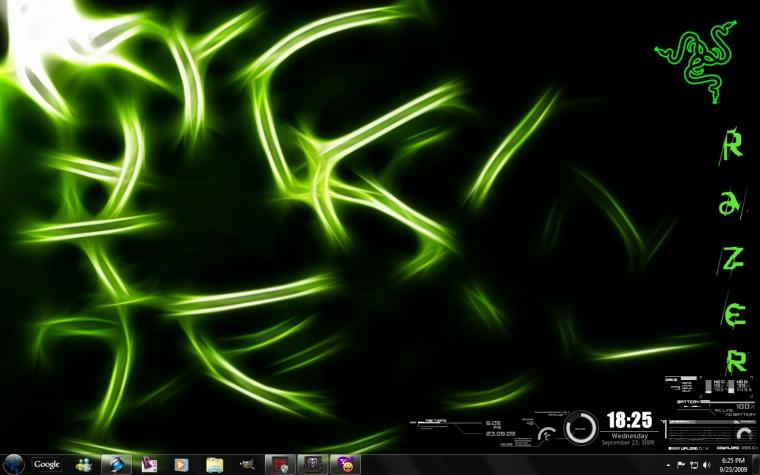The width and height of the screenshot is (760, 475).
Task: Click the Google search deskband
Action: coord(47,464)
